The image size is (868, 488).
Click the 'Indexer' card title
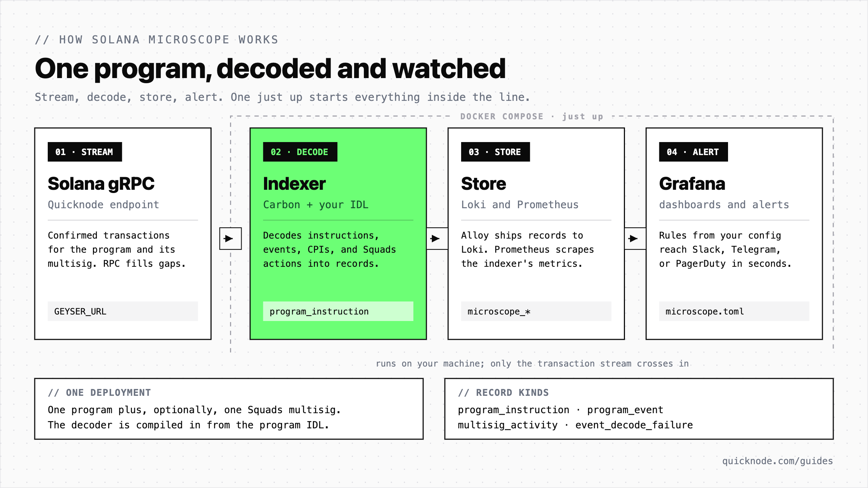pos(294,184)
